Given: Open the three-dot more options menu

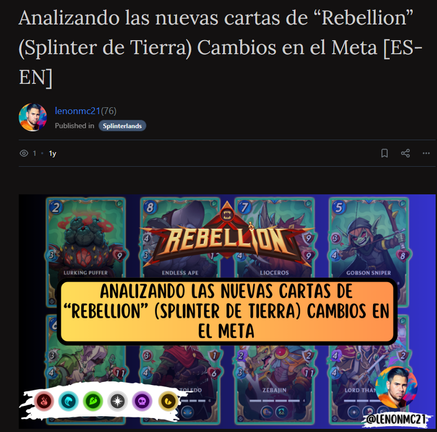Looking at the screenshot, I should [x=426, y=153].
